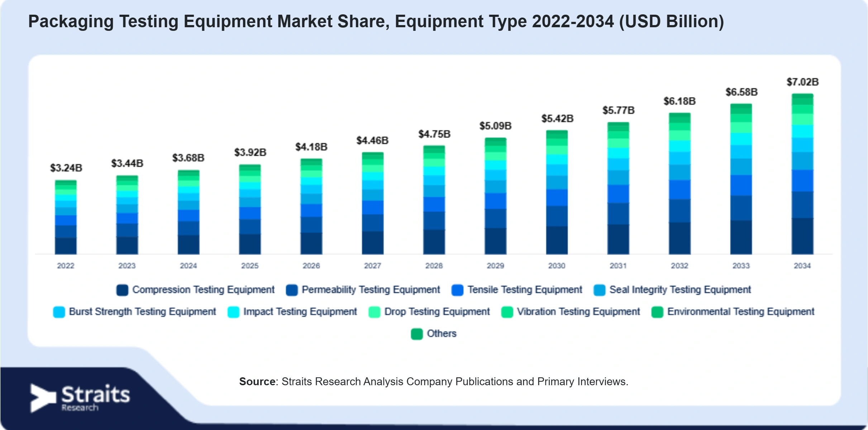This screenshot has width=868, height=430.
Task: Click the 2034 axis label
Action: click(802, 266)
